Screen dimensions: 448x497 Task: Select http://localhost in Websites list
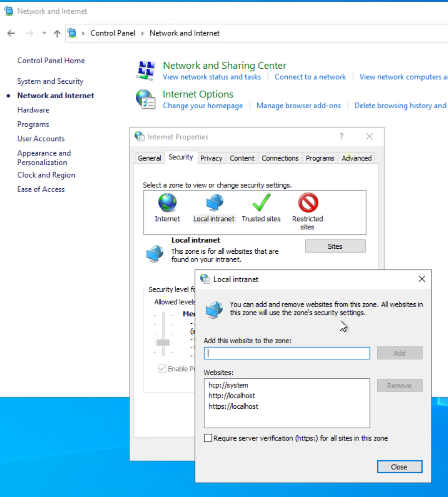[232, 396]
